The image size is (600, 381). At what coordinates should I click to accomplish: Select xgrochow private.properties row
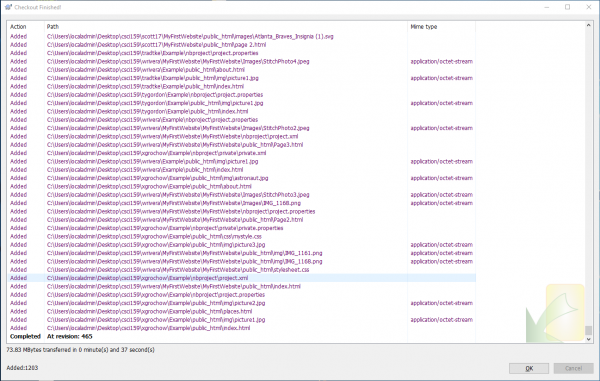coord(242,228)
